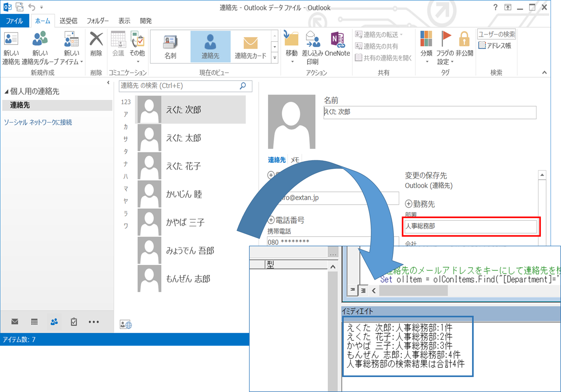Screen dimensions: 561x392
Task: Open その他 communication options
Action: 137,48
